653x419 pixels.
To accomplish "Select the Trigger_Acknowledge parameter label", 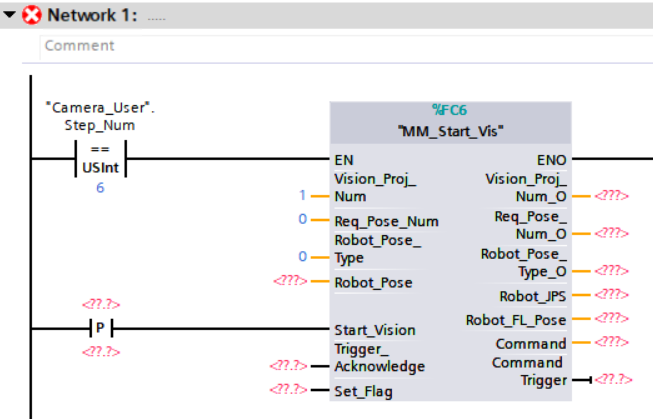I will pyautogui.click(x=380, y=358).
